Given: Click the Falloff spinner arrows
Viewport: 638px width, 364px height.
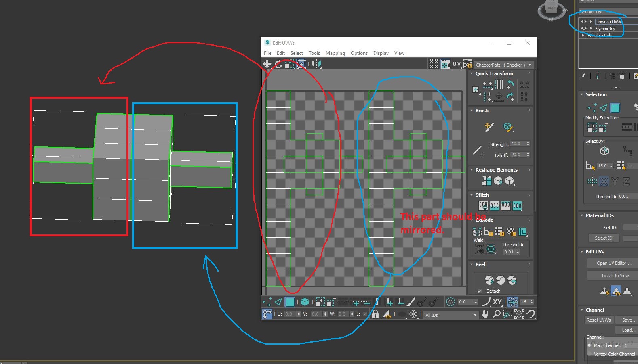Looking at the screenshot, I should pos(528,155).
